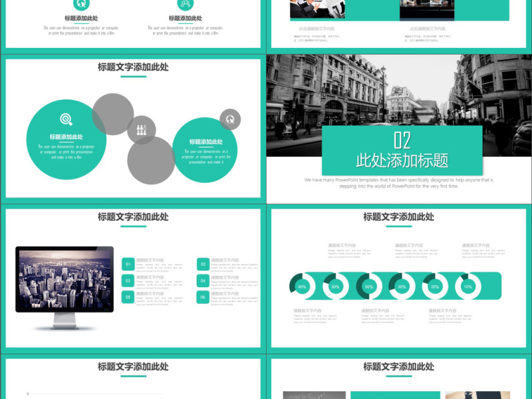The height and width of the screenshot is (399, 532).
Task: Select the green 02 number badge
Action: pos(203,265)
